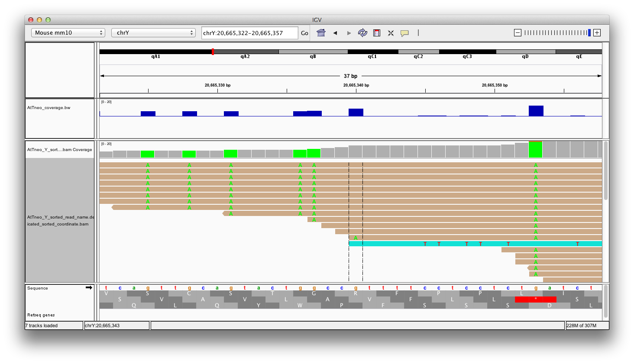Toggle the Sequence strand direction arrow
This screenshot has width=634, height=364.
coord(89,288)
